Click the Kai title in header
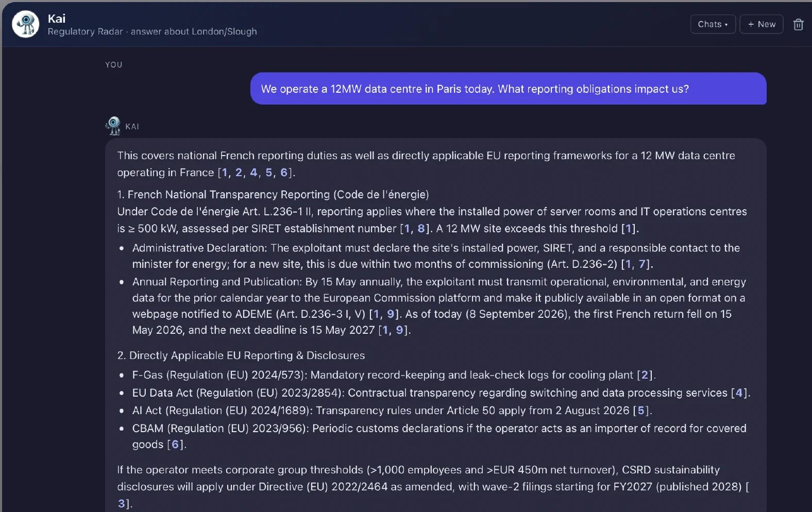 pos(57,19)
